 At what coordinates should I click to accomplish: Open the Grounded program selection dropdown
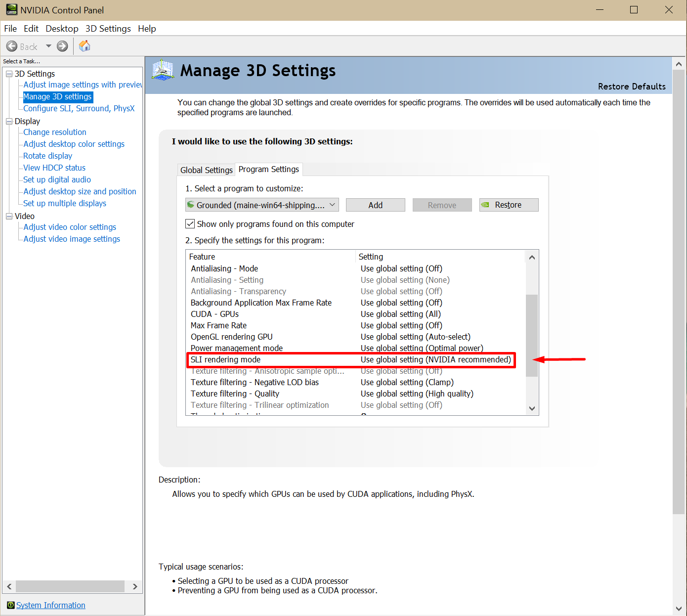[x=262, y=205]
